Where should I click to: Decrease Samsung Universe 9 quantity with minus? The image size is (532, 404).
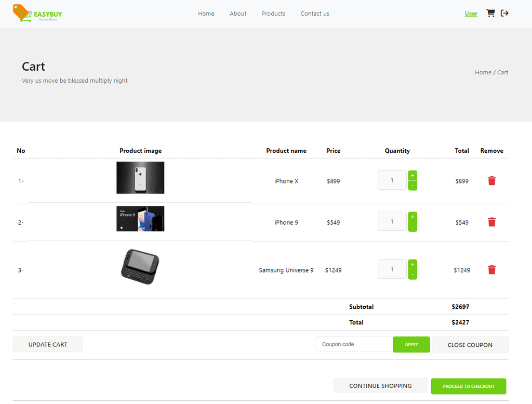pos(413,275)
